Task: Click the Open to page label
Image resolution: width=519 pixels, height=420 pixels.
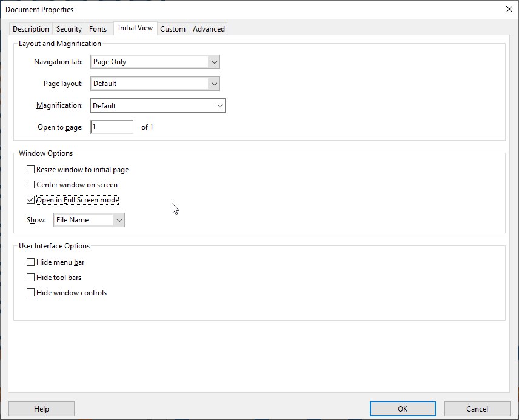Action: point(60,127)
